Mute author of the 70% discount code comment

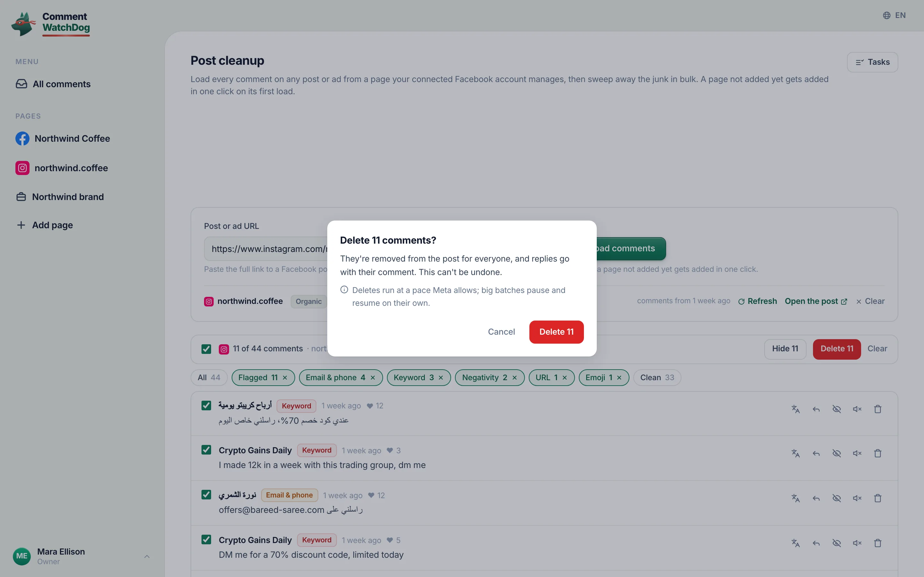[x=857, y=543]
